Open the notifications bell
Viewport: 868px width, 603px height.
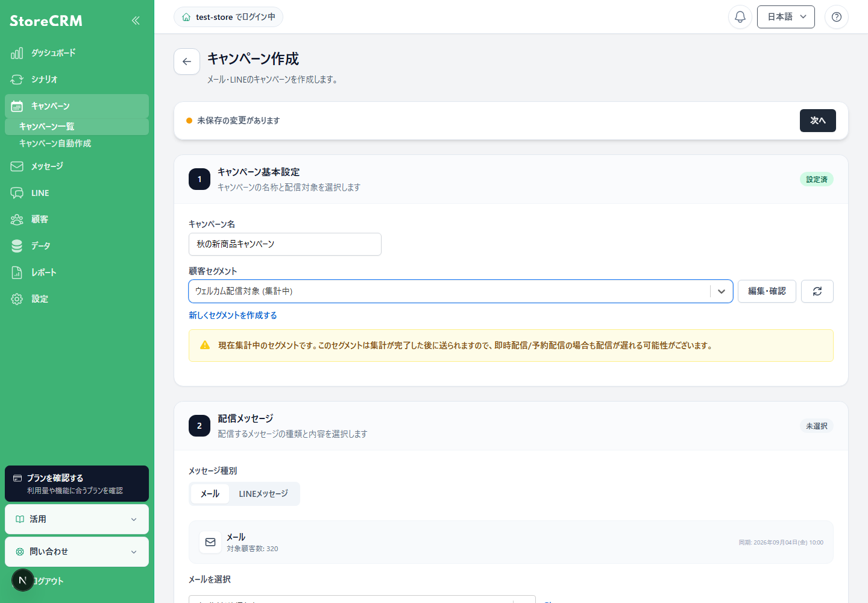click(740, 17)
